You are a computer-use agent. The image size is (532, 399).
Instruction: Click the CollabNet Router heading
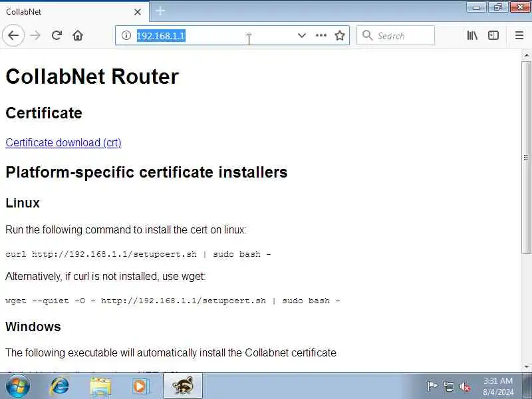click(92, 76)
